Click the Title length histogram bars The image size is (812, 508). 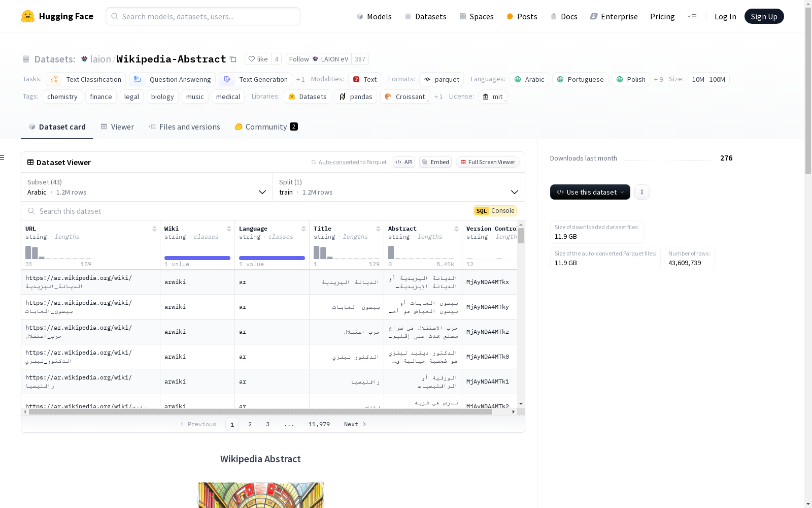[x=347, y=252]
